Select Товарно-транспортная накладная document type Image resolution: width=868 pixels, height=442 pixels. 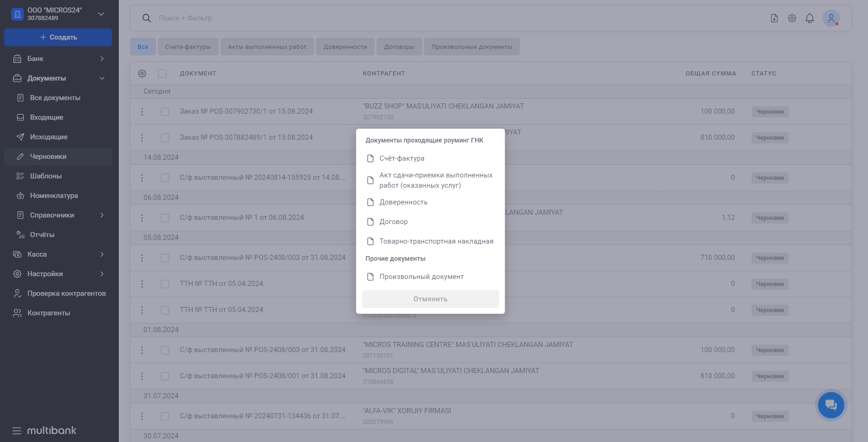[436, 241]
